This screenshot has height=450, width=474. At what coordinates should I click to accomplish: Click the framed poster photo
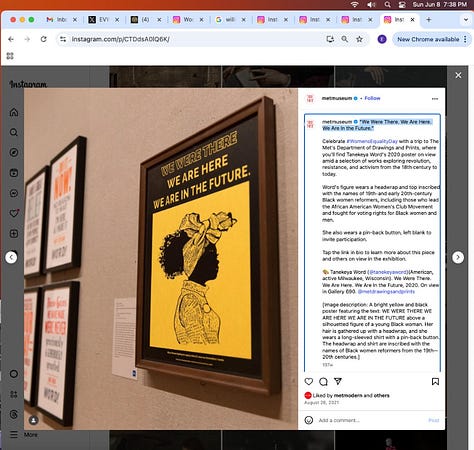coord(209,245)
